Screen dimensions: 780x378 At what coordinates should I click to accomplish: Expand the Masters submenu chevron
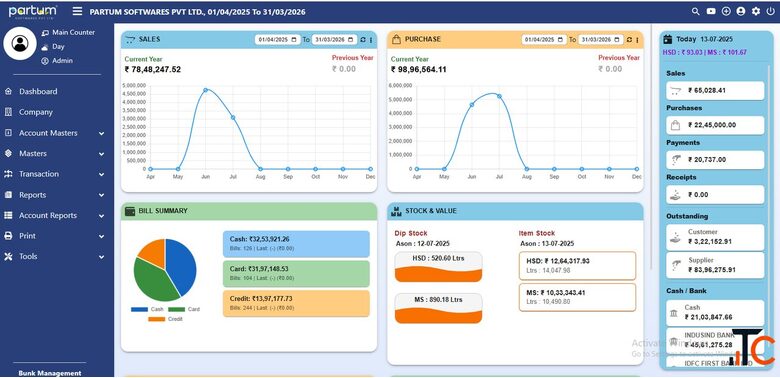point(101,154)
